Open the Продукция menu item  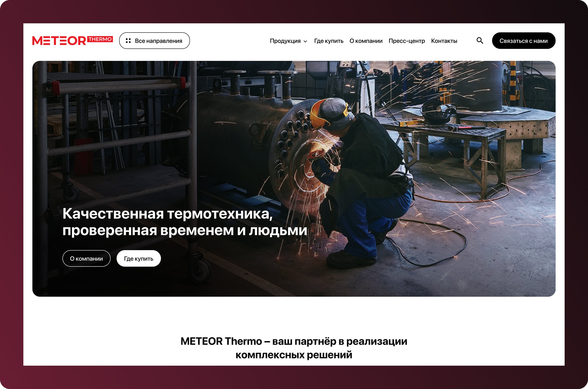pyautogui.click(x=285, y=41)
